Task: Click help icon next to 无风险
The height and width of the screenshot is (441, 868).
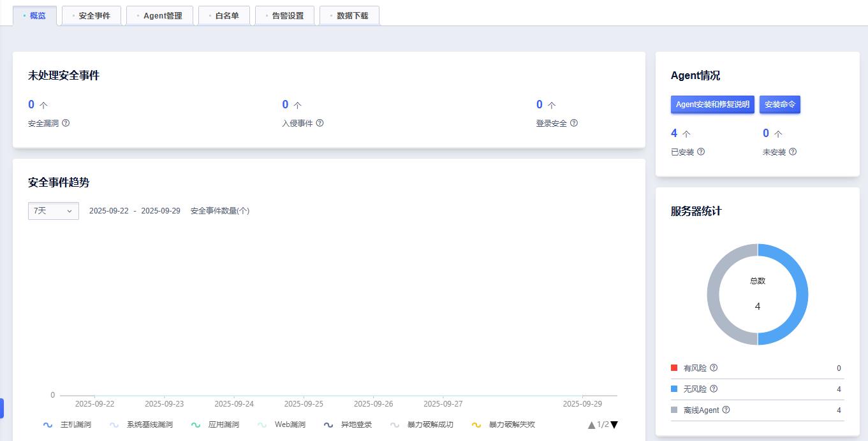Action: 714,389
